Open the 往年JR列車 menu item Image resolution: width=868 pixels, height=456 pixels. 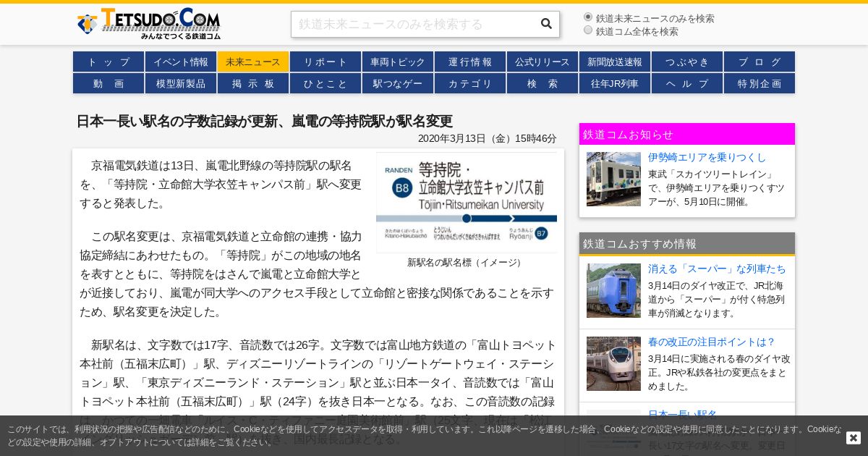tap(615, 83)
